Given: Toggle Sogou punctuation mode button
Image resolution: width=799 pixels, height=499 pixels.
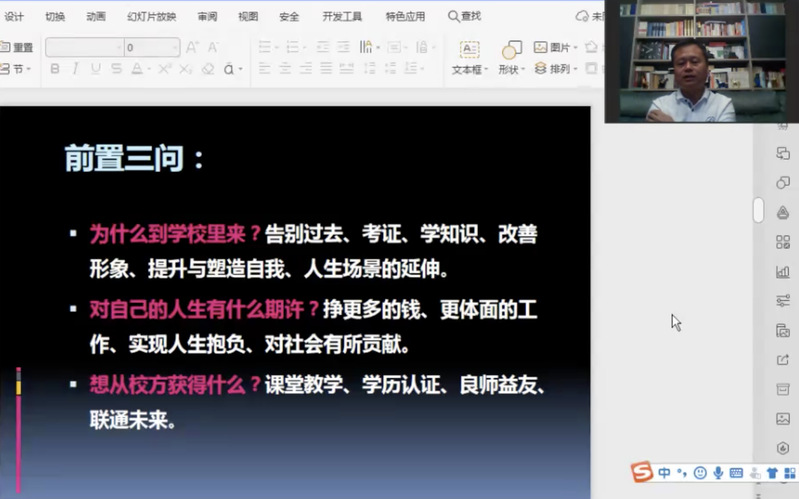Looking at the screenshot, I should click(682, 472).
